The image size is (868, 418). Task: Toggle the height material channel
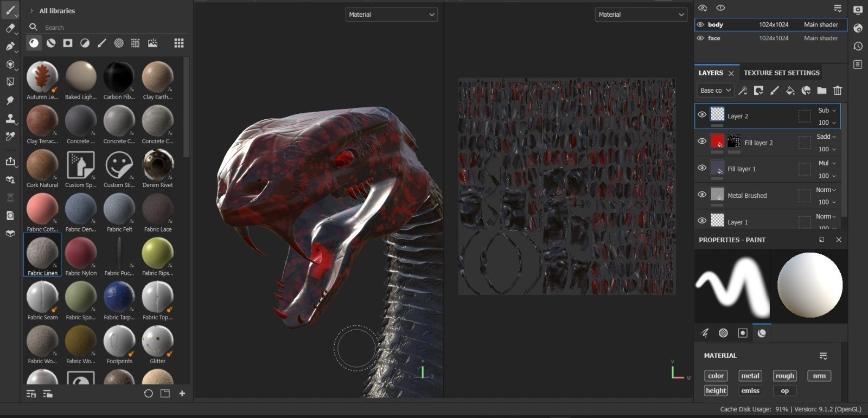[716, 390]
